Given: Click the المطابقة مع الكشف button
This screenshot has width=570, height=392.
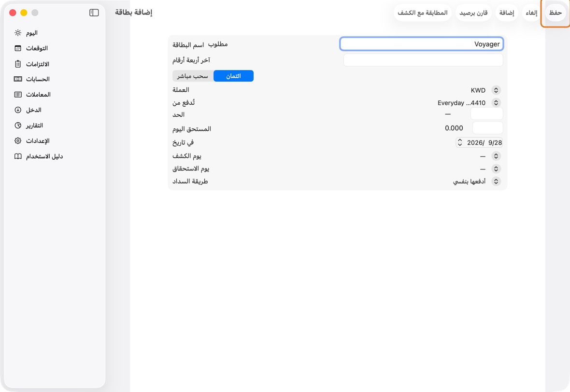Looking at the screenshot, I should click(422, 13).
